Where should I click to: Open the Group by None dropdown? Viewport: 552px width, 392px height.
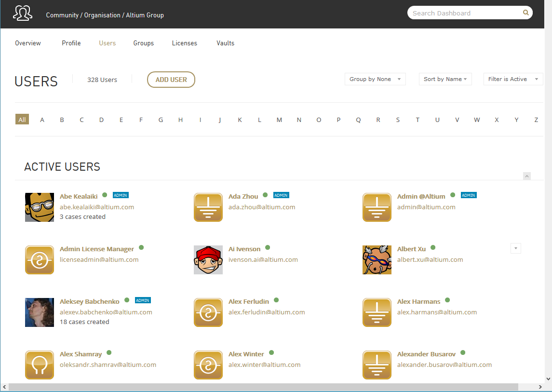pyautogui.click(x=375, y=79)
